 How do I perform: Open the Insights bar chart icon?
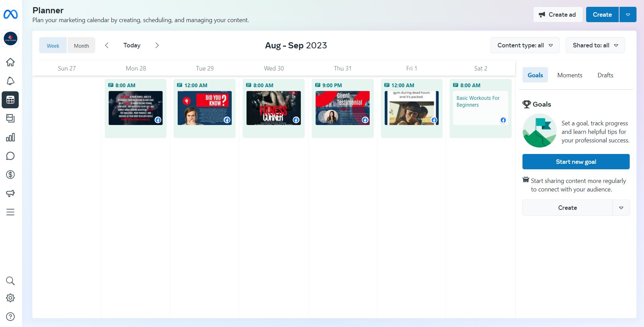(x=11, y=137)
